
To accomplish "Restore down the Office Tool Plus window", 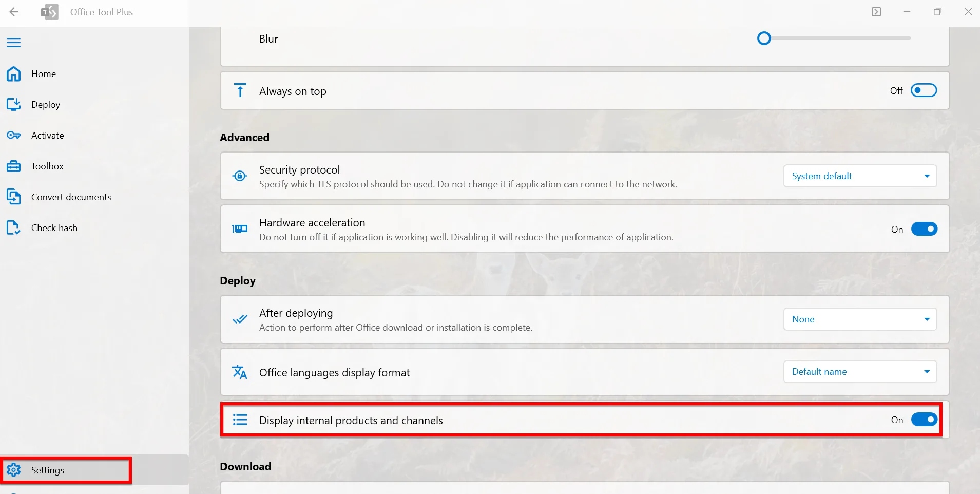I will pyautogui.click(x=937, y=12).
